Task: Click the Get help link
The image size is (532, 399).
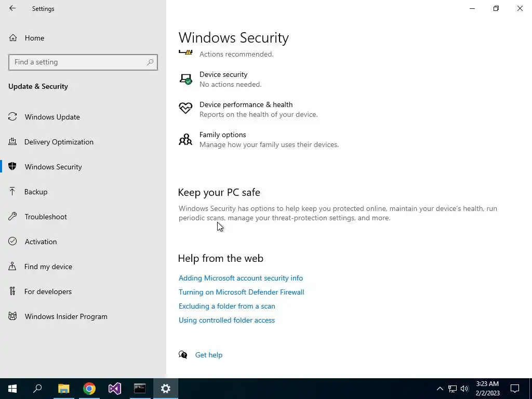Action: click(x=209, y=355)
